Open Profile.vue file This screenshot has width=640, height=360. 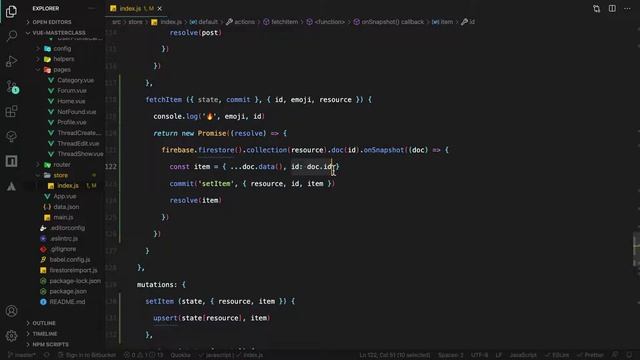coord(72,122)
